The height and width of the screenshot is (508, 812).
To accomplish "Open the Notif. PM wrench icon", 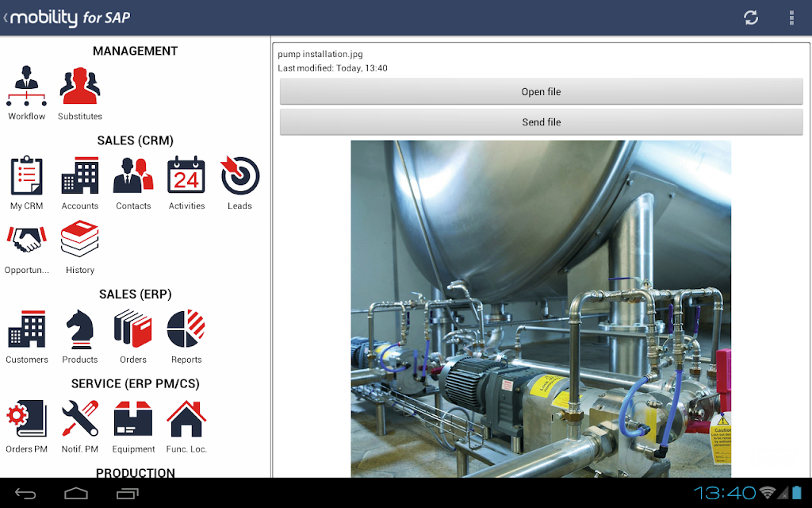I will [80, 418].
